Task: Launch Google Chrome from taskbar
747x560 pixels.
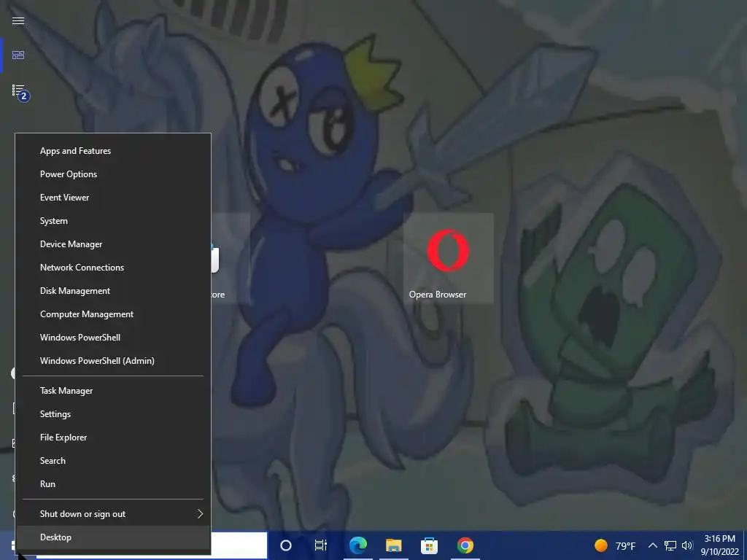Action: pyautogui.click(x=465, y=545)
